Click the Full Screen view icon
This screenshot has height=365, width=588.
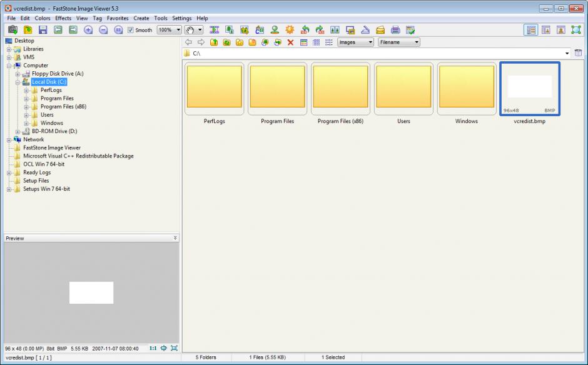(x=575, y=30)
